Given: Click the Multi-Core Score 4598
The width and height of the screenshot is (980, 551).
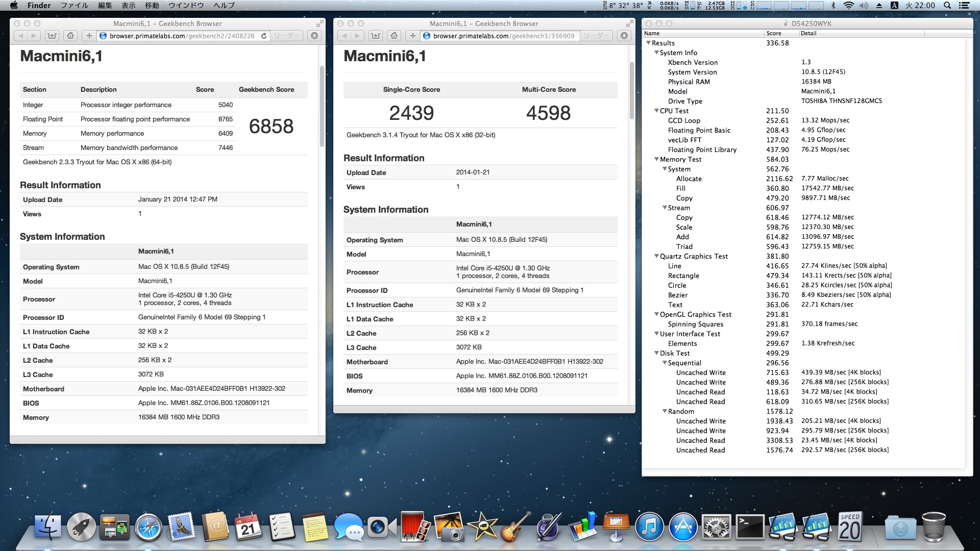Looking at the screenshot, I should coord(549,113).
